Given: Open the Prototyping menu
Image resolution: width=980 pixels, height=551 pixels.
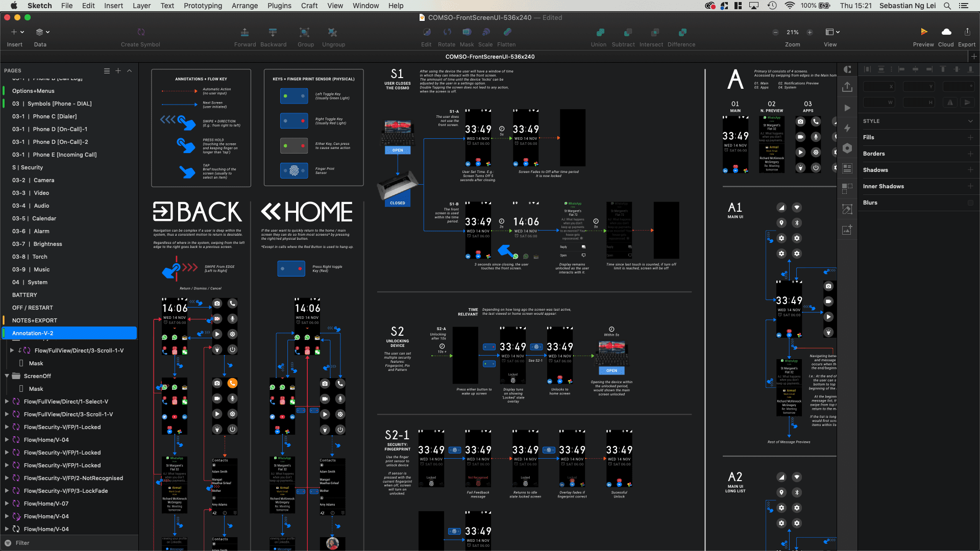Looking at the screenshot, I should pyautogui.click(x=203, y=6).
